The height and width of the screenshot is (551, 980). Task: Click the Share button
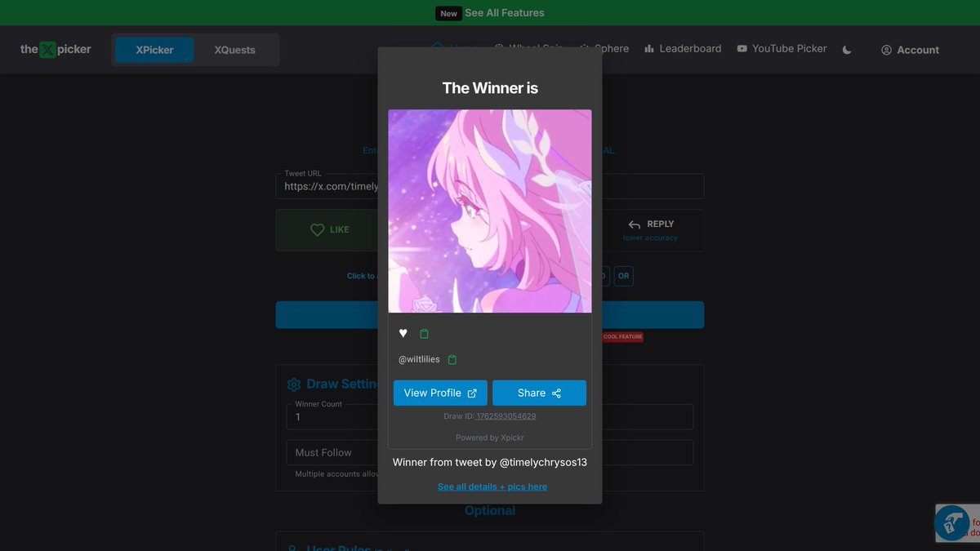point(539,393)
